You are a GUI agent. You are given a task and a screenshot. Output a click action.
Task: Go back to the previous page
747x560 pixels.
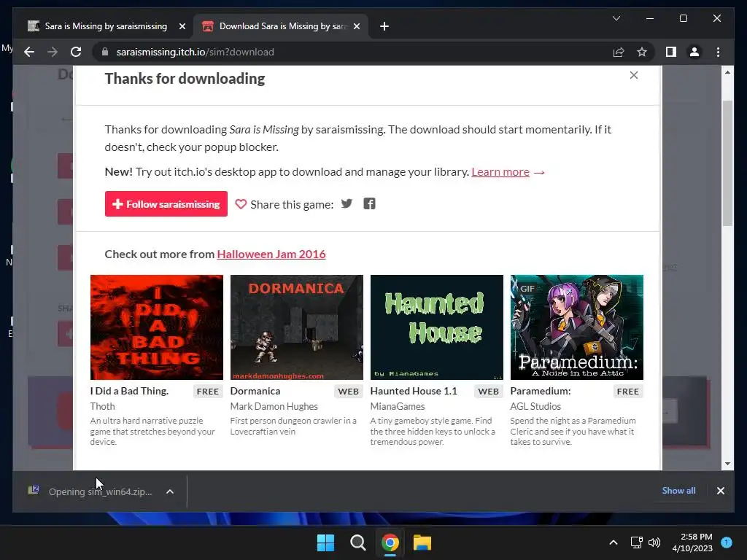coord(29,52)
